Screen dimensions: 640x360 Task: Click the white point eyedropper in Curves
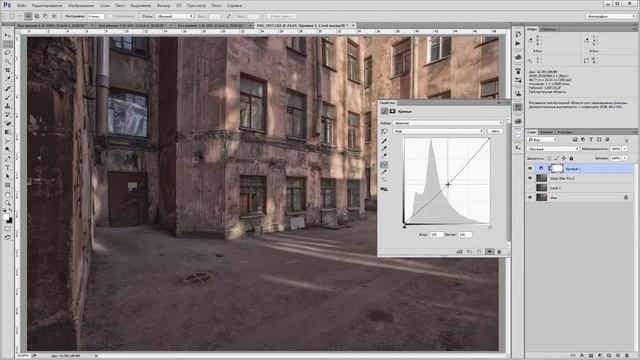(x=384, y=156)
